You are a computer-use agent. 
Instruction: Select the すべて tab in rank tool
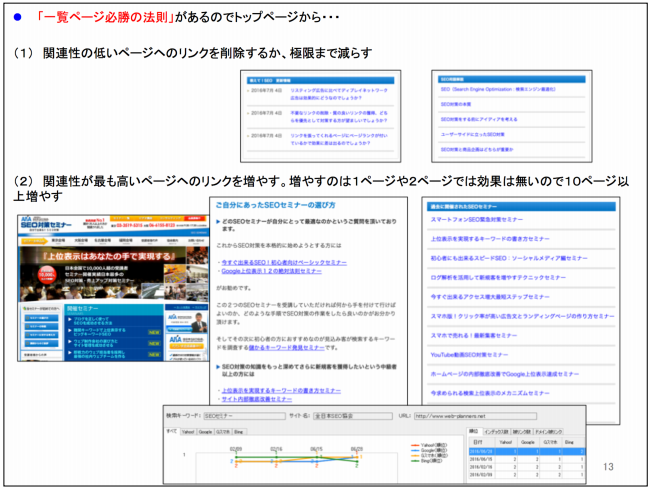pos(171,431)
